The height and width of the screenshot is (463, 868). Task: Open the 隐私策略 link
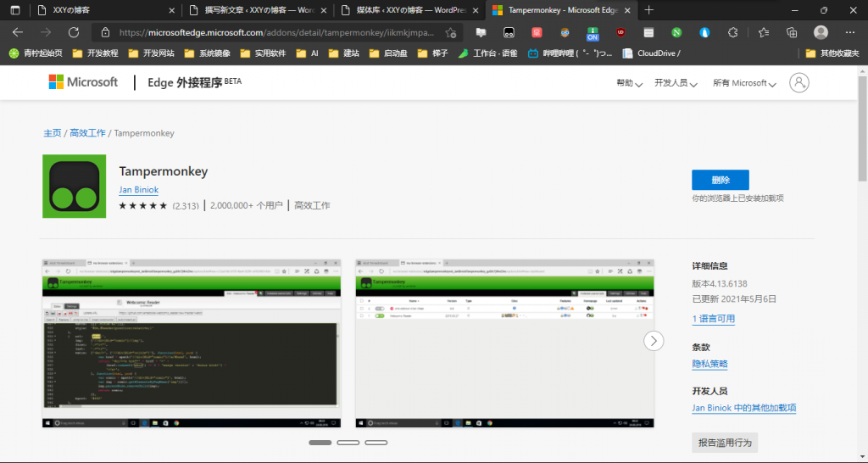pos(709,364)
